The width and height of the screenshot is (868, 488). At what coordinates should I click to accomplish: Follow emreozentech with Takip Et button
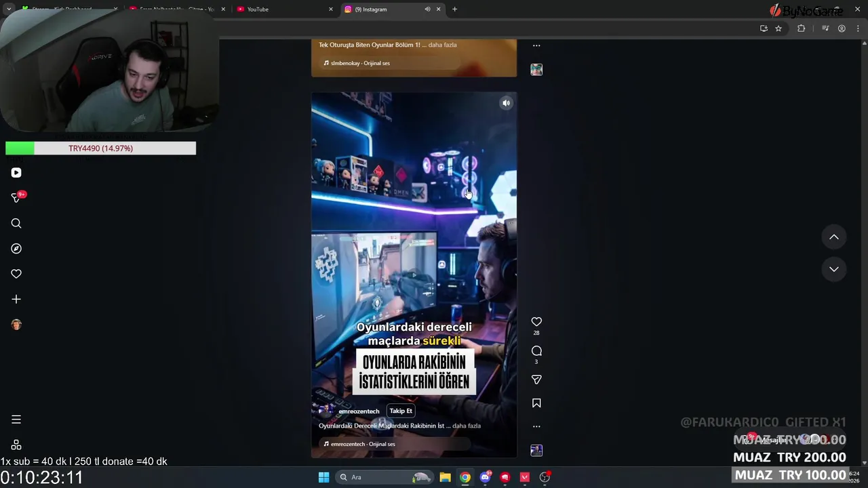(x=401, y=411)
